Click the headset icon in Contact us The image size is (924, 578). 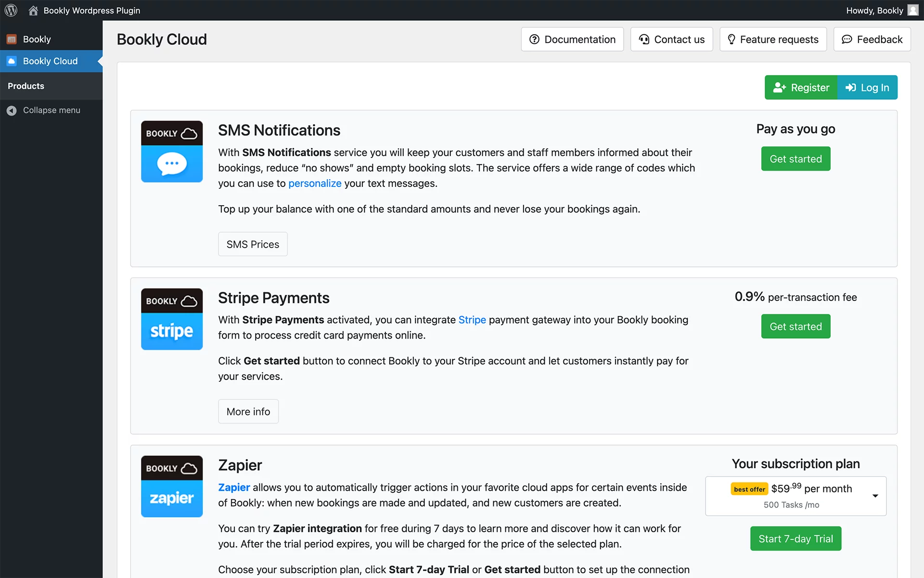pos(644,39)
